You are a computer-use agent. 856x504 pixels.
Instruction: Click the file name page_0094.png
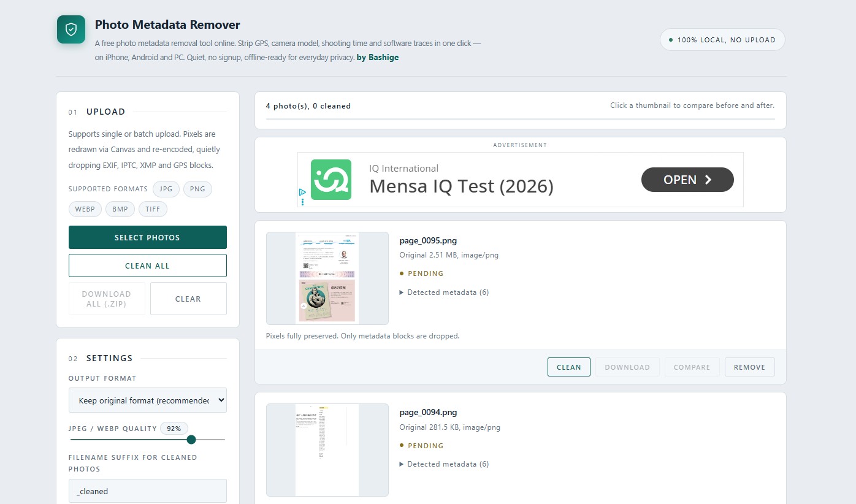coord(428,412)
